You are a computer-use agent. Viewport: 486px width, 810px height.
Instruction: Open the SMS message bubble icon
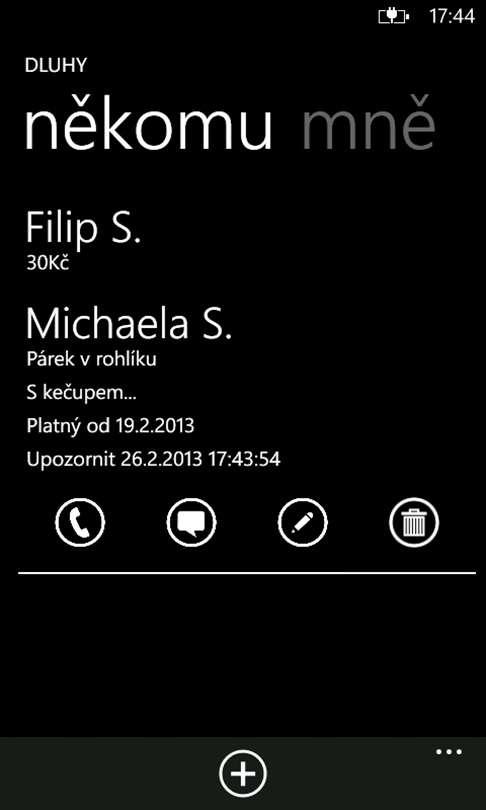click(x=192, y=522)
